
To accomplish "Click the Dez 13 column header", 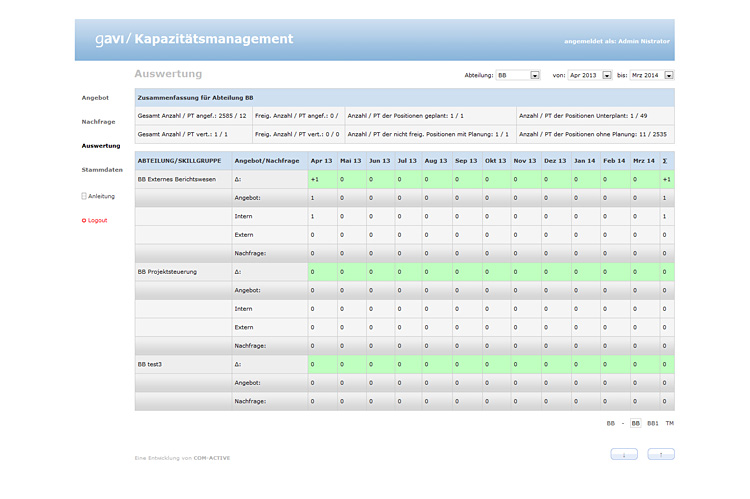I will pos(555,161).
